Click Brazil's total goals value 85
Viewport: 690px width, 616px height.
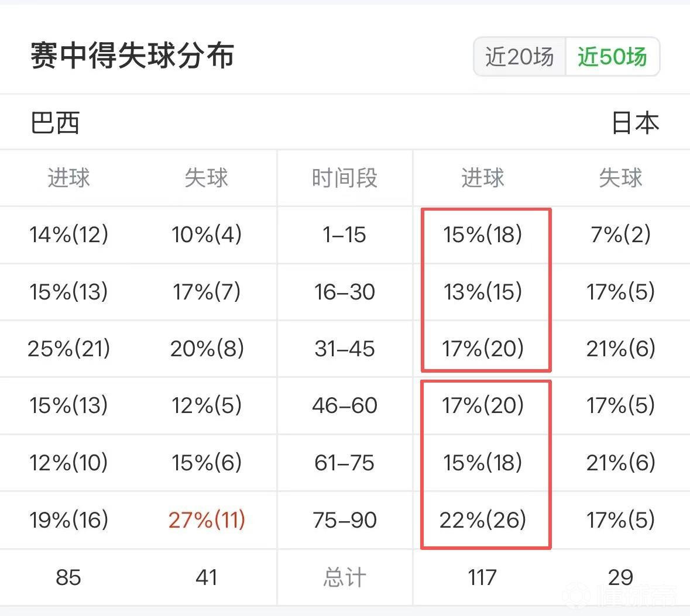68,577
